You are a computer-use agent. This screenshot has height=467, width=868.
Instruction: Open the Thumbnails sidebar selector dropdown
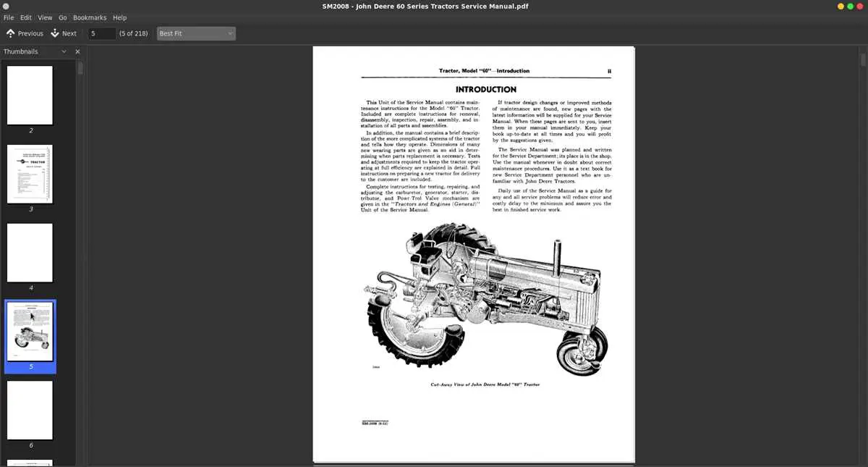(64, 51)
